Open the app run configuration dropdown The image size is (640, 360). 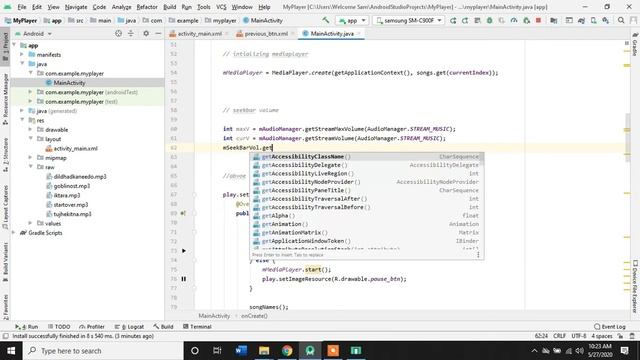click(351, 20)
